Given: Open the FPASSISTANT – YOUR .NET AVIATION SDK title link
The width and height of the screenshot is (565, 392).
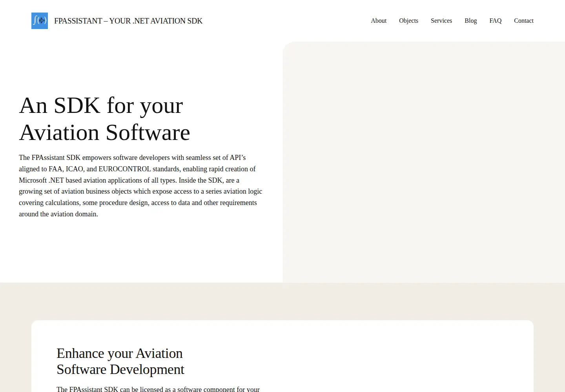Looking at the screenshot, I should (x=128, y=21).
